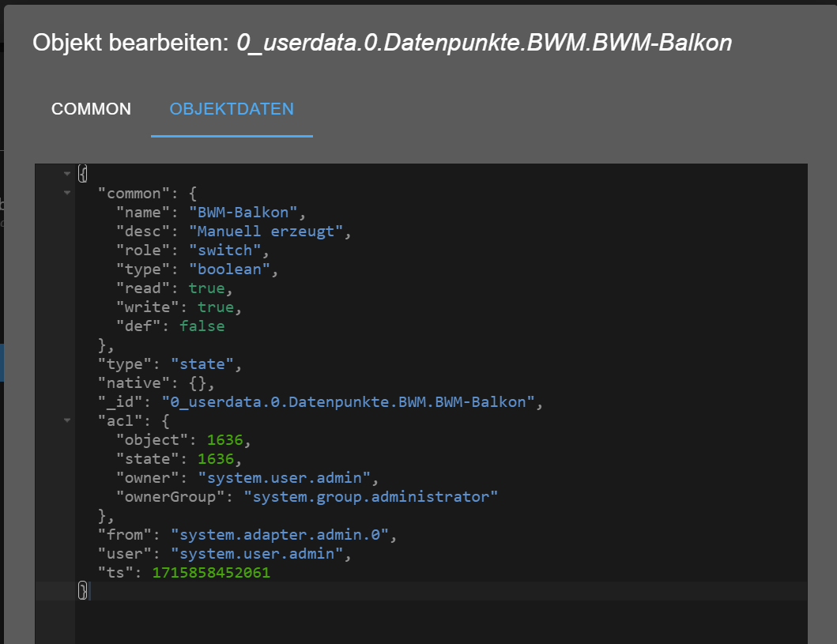The image size is (837, 644).
Task: Click the dialog title object ID text
Action: [x=484, y=43]
